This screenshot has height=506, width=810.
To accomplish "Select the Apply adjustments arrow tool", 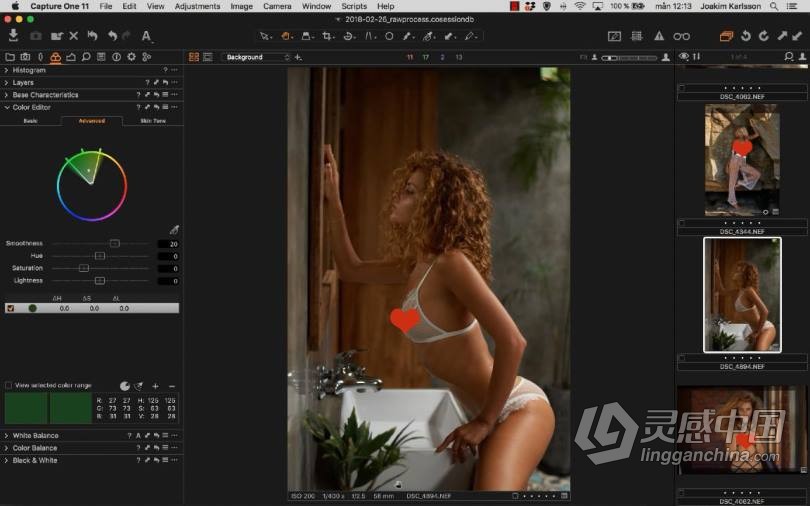I will coord(449,36).
